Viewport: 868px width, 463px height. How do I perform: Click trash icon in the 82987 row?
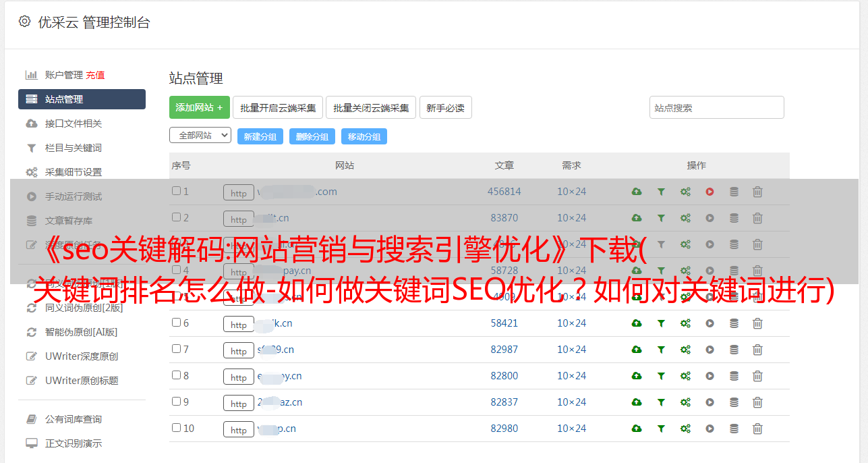[757, 350]
